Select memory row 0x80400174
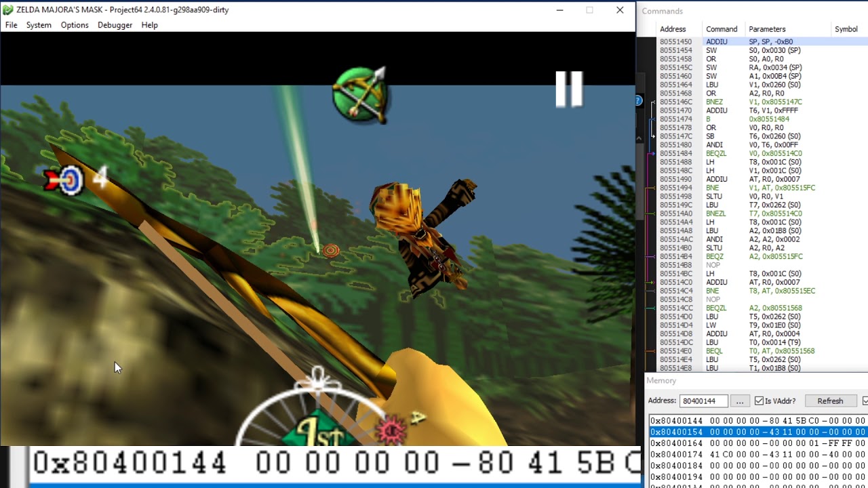Viewport: 868px width, 488px height. 758,455
